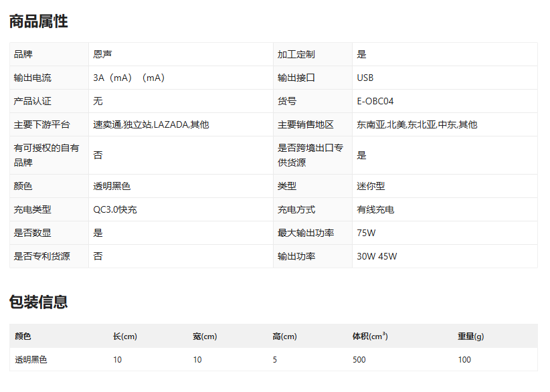Click the 30W 45W output power value
The height and width of the screenshot is (392, 550).
(377, 256)
